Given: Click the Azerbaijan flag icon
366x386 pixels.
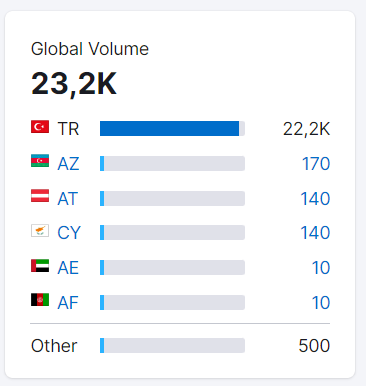Looking at the screenshot, I should coord(40,161).
